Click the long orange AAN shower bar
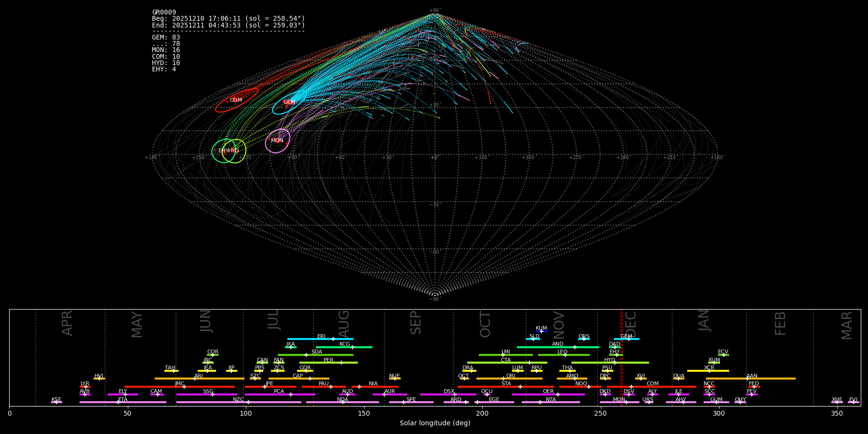Screen dimensions: 868x434 [751, 379]
